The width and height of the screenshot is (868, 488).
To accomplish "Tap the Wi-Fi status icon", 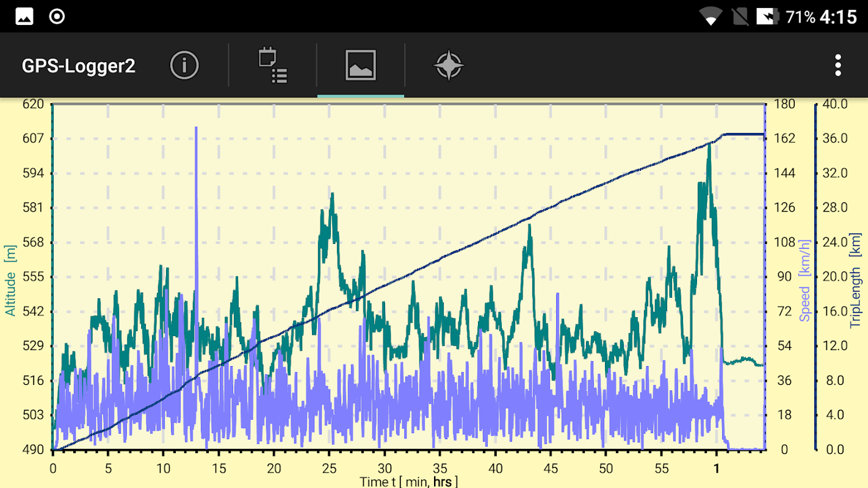I will click(x=711, y=17).
